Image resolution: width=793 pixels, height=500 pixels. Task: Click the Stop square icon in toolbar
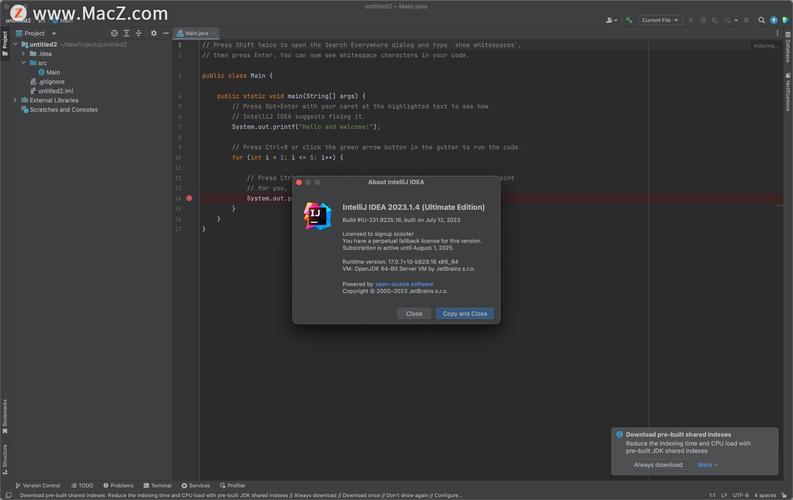tap(746, 20)
